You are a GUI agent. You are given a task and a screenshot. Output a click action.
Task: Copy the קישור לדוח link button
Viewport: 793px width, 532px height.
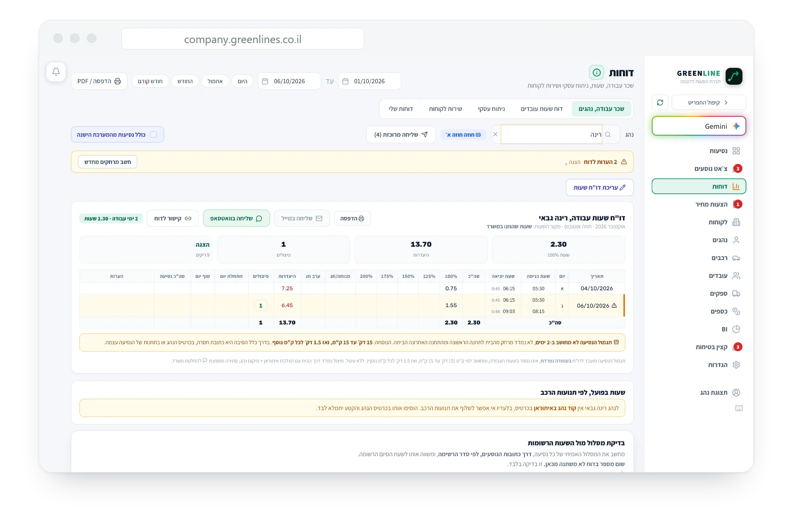(x=172, y=218)
